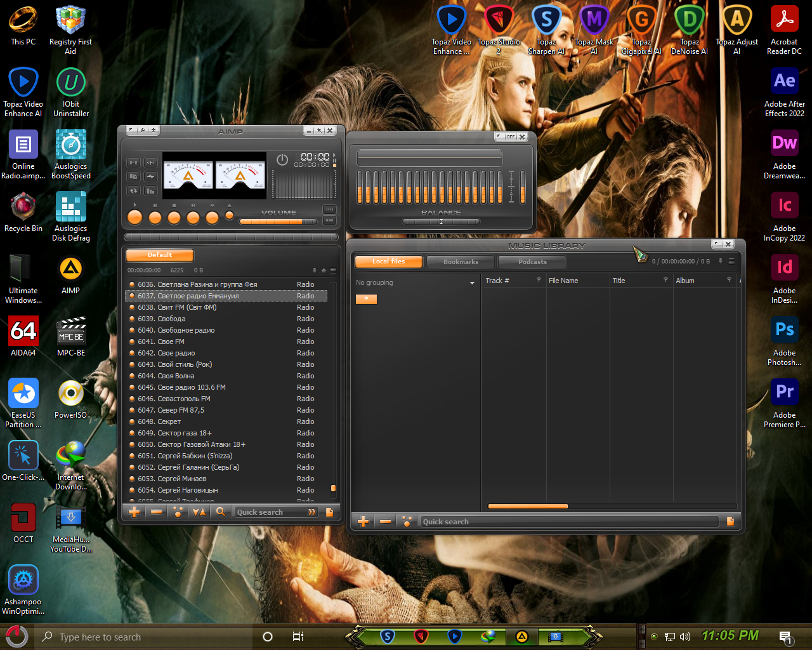812x650 pixels.
Task: Expand No grouping dropdown
Action: [x=472, y=283]
